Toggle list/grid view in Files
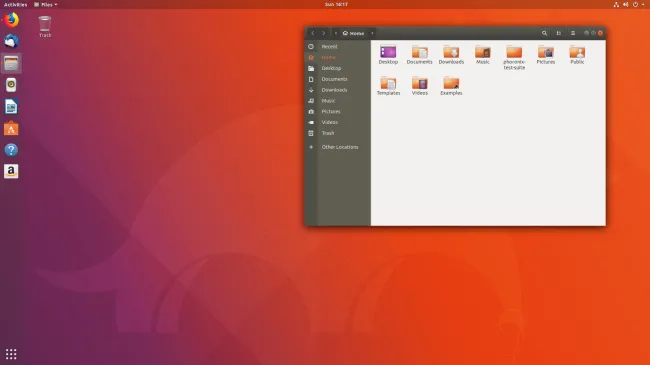650x365 pixels. (559, 33)
